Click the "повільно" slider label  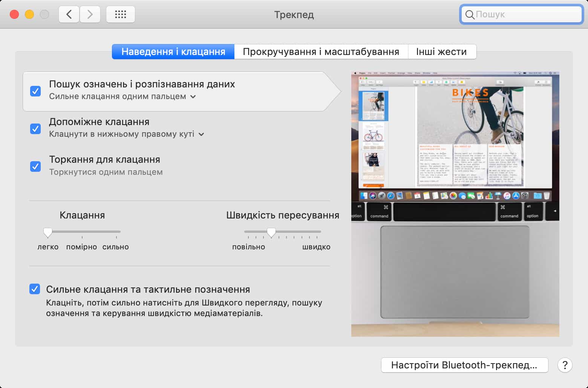point(249,247)
